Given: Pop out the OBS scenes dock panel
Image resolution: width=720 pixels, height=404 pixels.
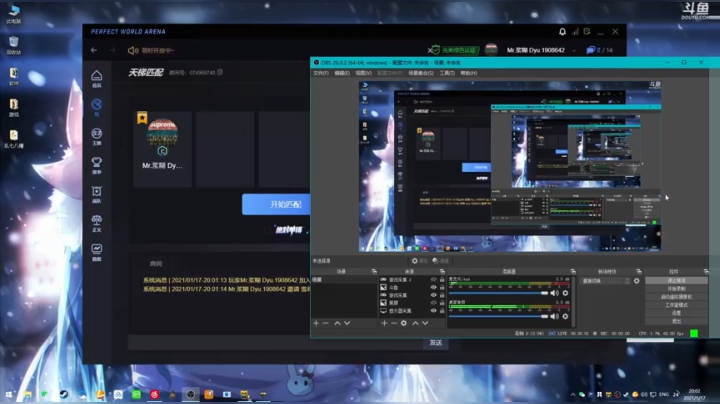Looking at the screenshot, I should pos(374,271).
